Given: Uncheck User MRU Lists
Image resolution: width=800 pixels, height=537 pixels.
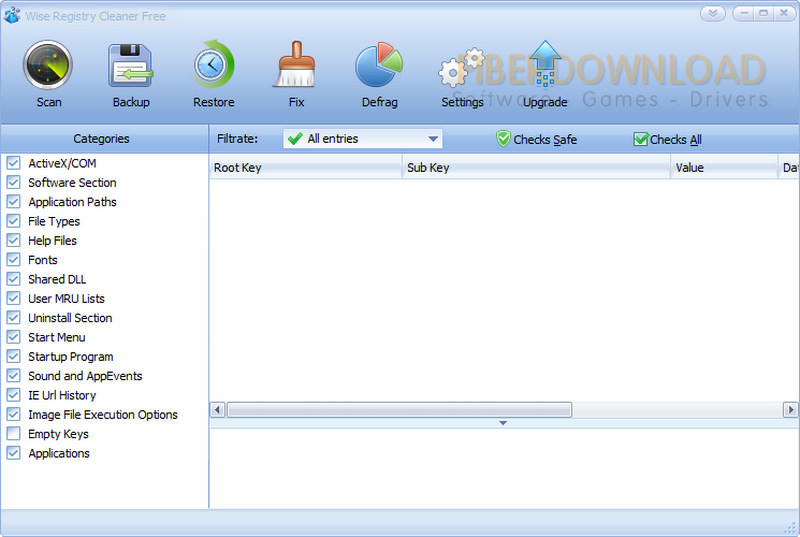Looking at the screenshot, I should [13, 299].
